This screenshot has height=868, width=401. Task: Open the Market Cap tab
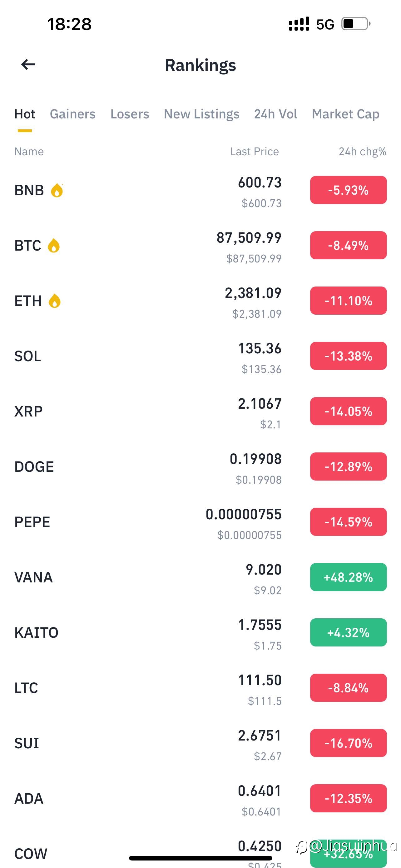tap(345, 114)
